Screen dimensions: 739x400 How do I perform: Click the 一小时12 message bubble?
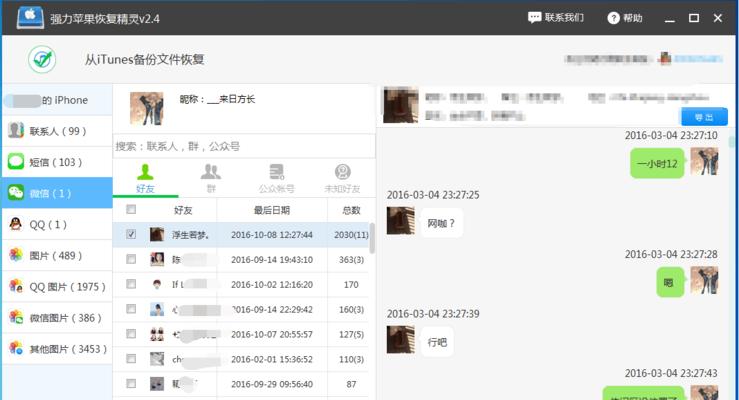(657, 163)
